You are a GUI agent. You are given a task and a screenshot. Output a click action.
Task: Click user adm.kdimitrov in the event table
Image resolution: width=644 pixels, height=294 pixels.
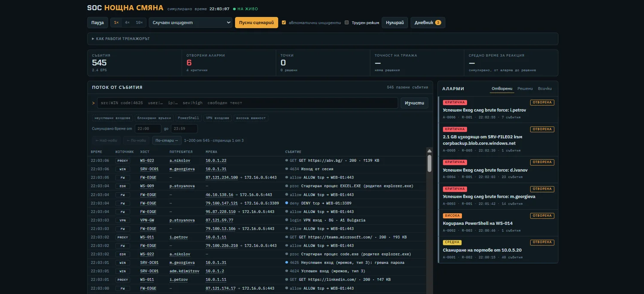coord(184,271)
